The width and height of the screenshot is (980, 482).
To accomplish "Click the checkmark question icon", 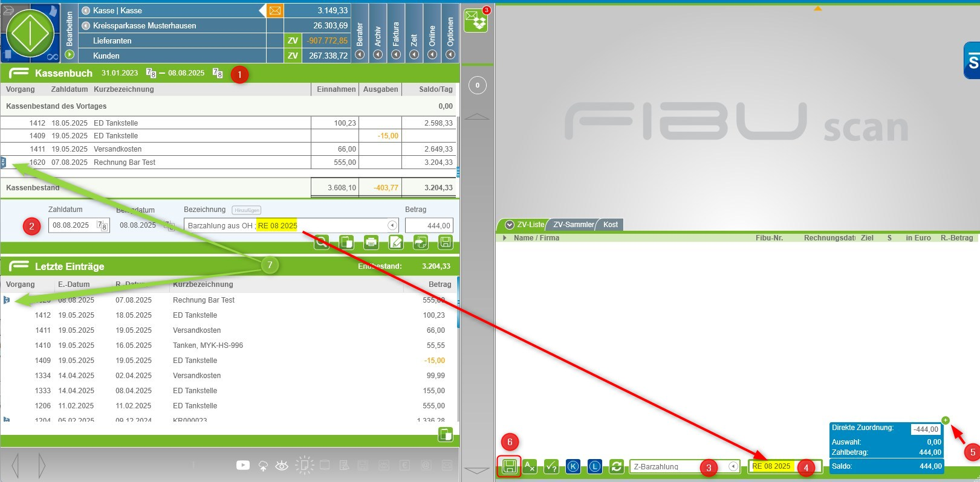I will coord(551,466).
